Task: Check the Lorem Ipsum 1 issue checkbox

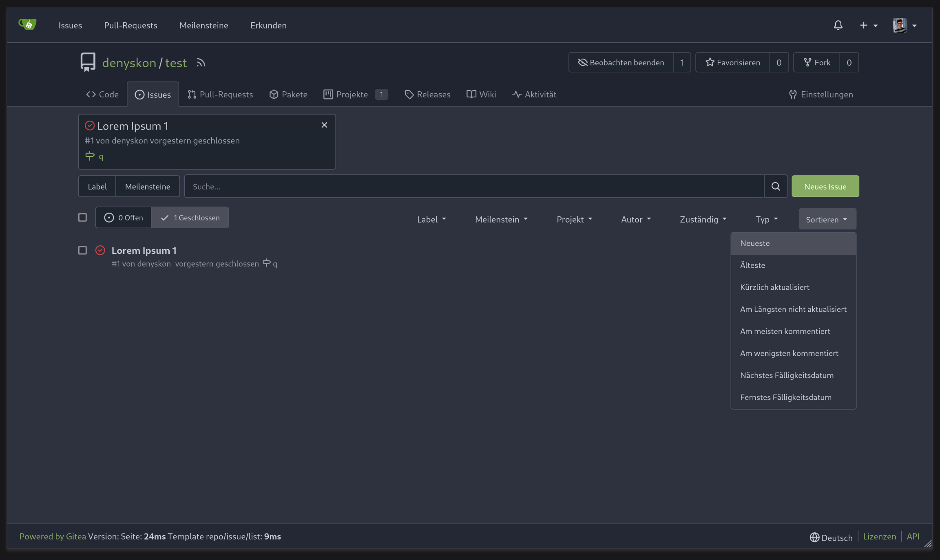Action: pos(82,250)
